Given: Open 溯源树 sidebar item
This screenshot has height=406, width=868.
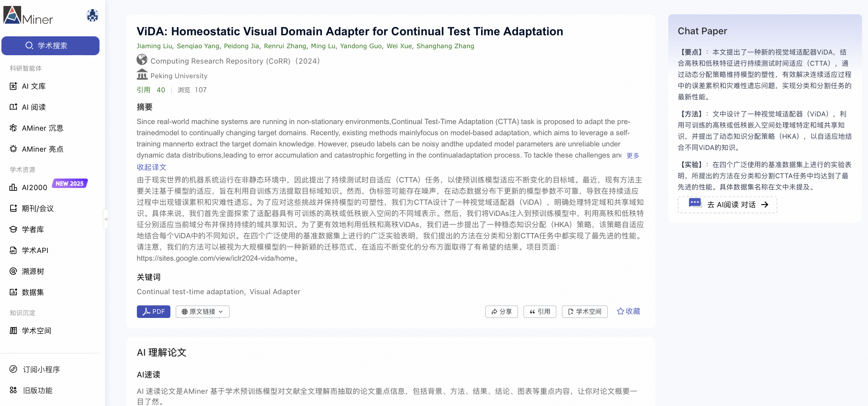Looking at the screenshot, I should 33,271.
